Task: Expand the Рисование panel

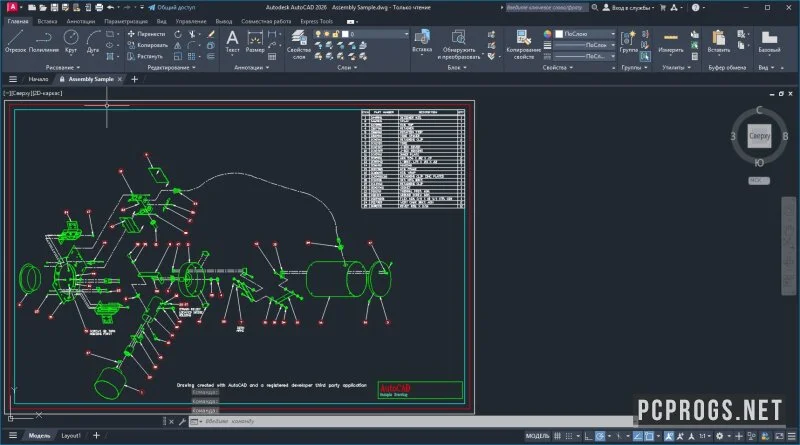Action: coord(63,67)
